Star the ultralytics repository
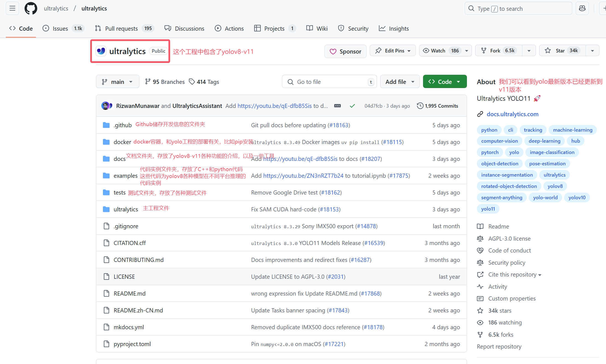Viewport: 606px width, 364px height. (562, 51)
